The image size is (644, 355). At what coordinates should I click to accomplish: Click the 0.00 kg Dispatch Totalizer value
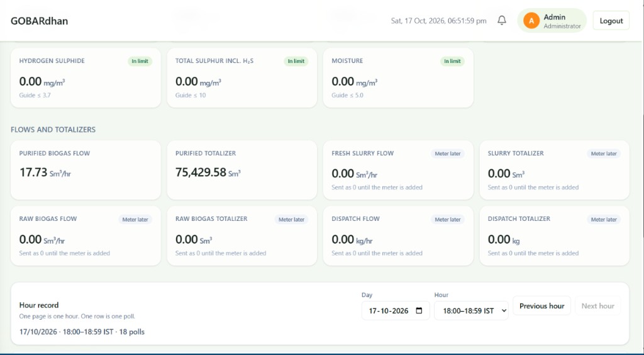504,240
